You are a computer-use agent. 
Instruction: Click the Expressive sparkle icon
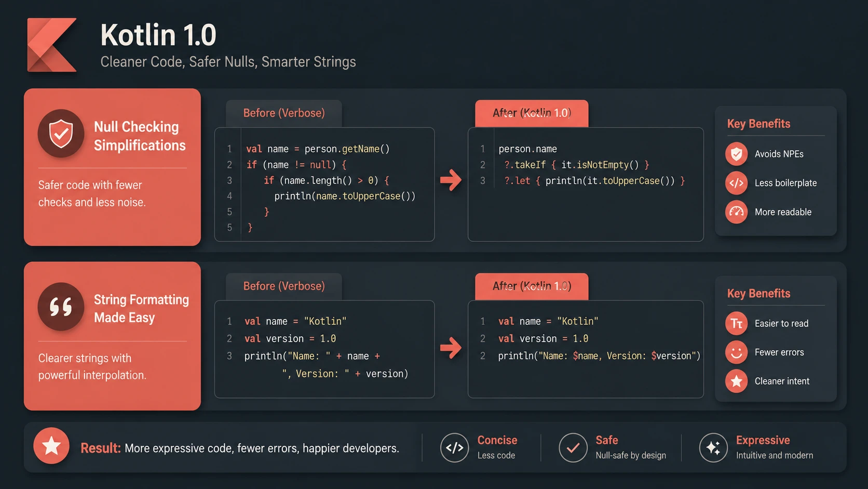pos(713,447)
